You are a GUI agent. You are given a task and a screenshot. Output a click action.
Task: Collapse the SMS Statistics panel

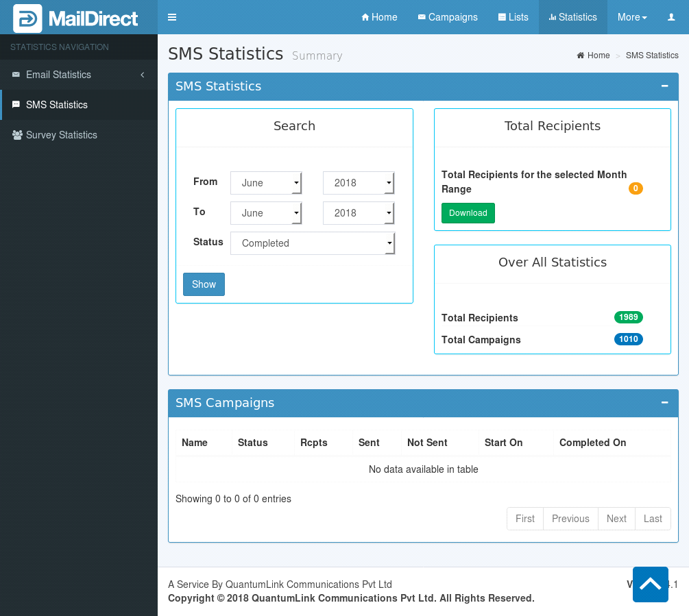[664, 86]
